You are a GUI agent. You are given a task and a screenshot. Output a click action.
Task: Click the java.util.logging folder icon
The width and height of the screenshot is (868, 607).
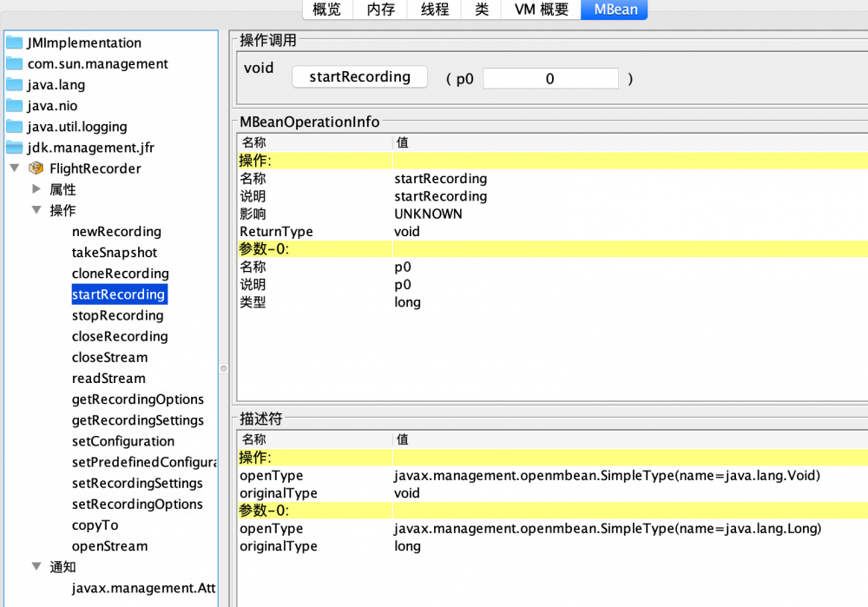(15, 126)
